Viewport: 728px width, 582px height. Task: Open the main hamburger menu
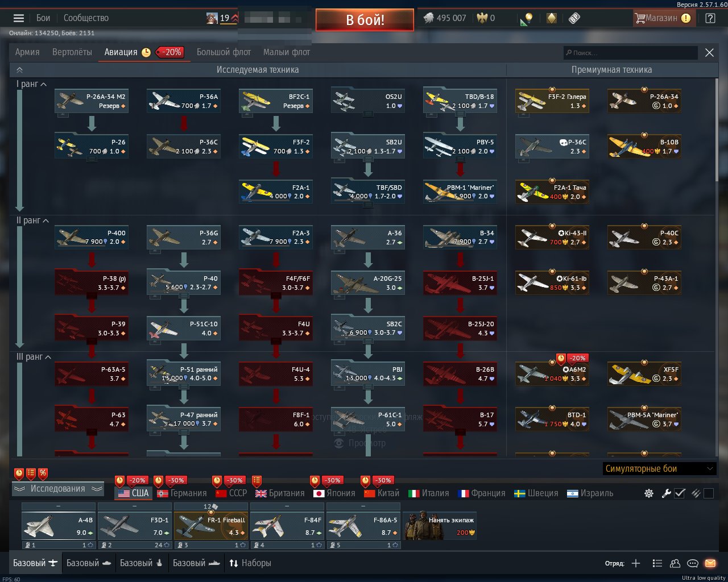click(x=19, y=18)
